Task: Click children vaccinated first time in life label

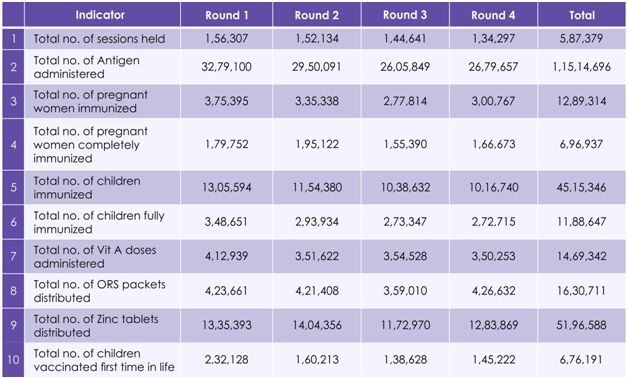Action: pyautogui.click(x=102, y=360)
